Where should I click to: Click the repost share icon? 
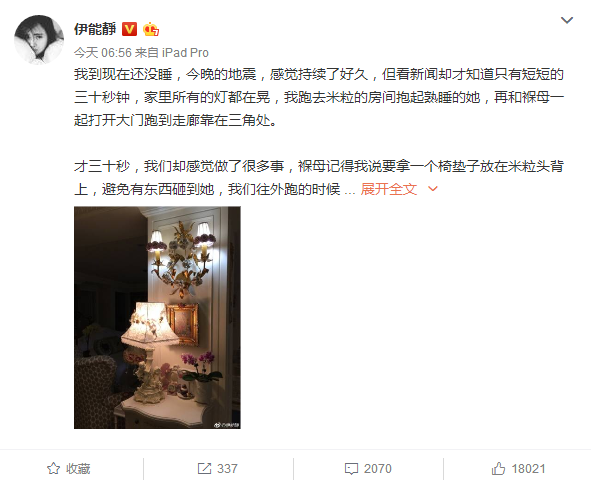pos(204,469)
